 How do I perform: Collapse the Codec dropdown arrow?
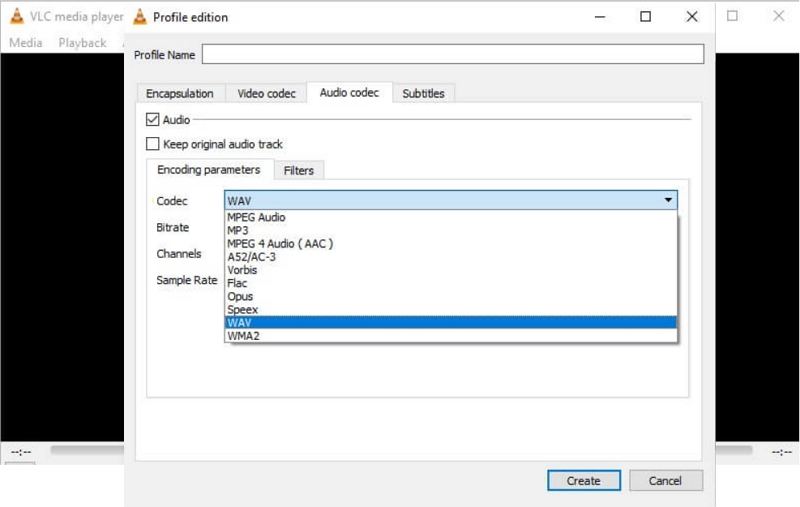(x=668, y=201)
